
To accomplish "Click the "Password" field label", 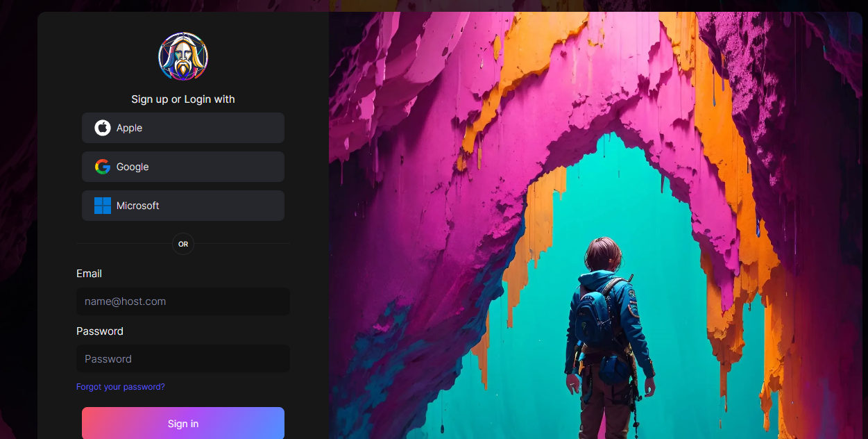I will click(100, 331).
